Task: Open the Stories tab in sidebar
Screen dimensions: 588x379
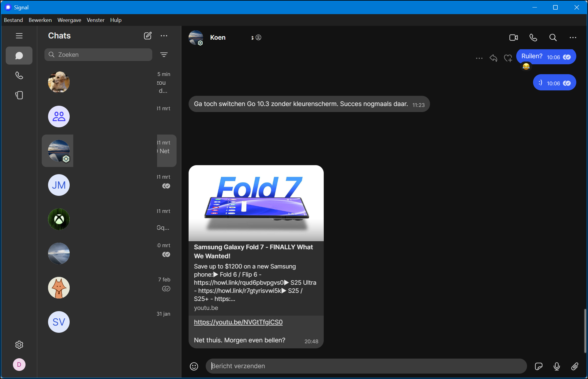Action: (x=19, y=95)
